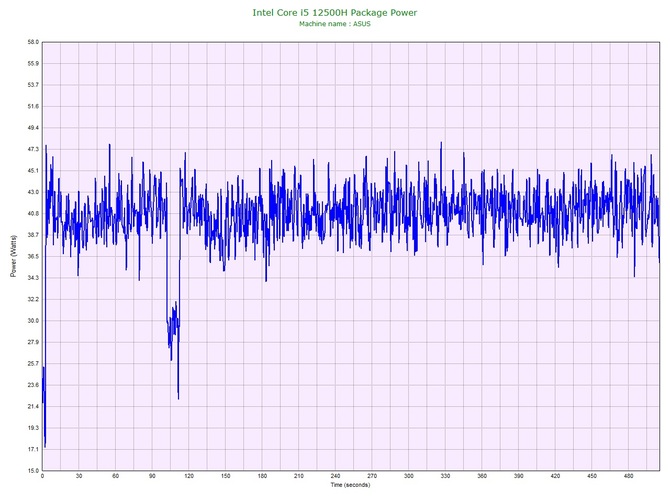Click the 60 seconds time axis tick
This screenshot has width=670, height=502.
(x=115, y=476)
